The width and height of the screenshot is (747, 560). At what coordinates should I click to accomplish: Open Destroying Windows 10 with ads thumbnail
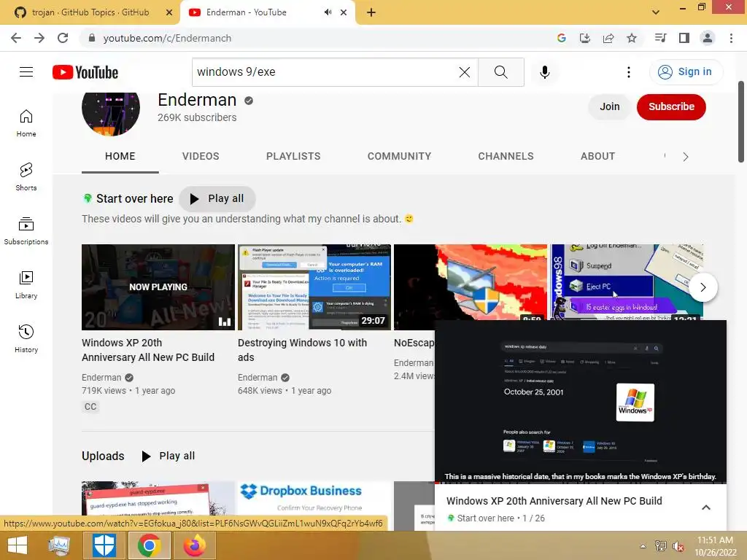(314, 287)
